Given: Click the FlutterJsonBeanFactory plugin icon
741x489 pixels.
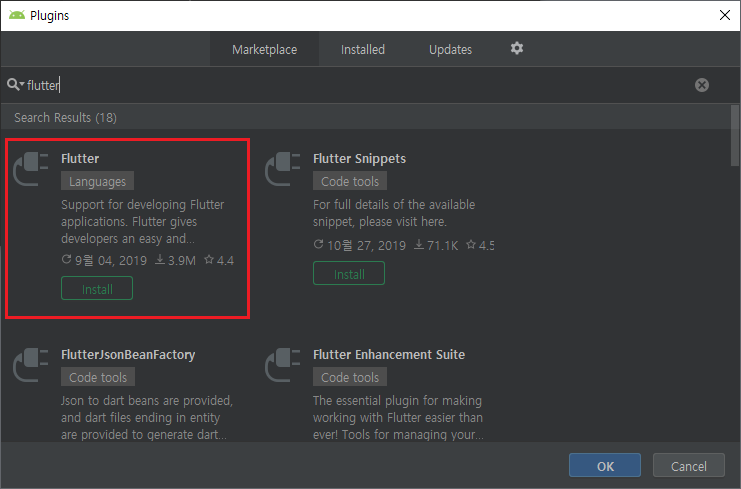Looking at the screenshot, I should [x=31, y=365].
